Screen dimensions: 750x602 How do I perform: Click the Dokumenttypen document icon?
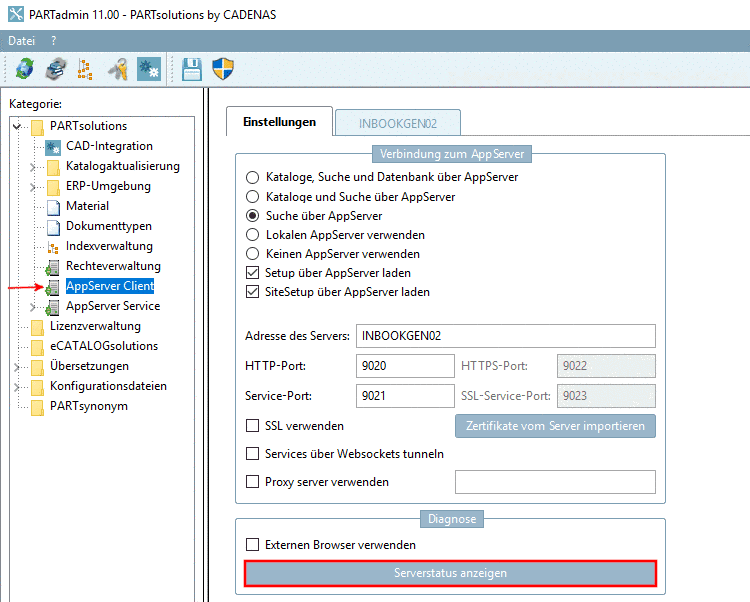(54, 227)
